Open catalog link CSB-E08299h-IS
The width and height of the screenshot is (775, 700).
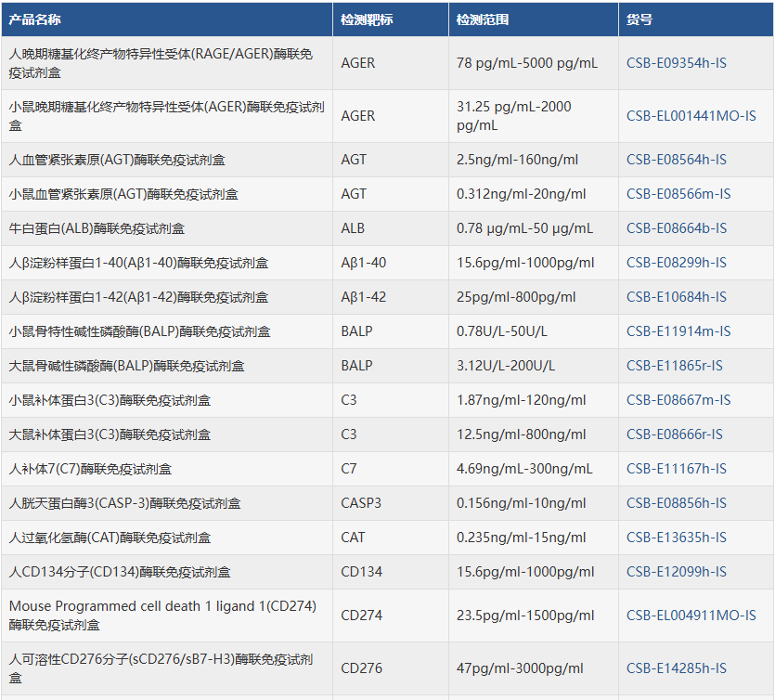pyautogui.click(x=676, y=263)
